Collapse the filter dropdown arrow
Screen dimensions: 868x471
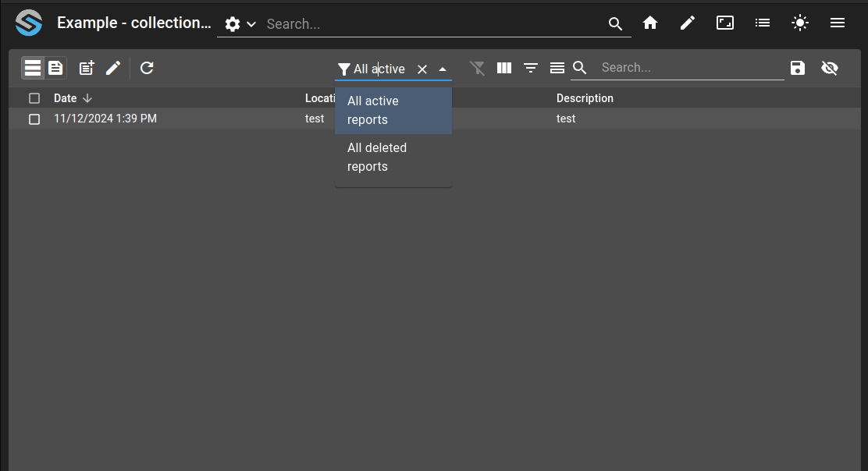tap(443, 69)
